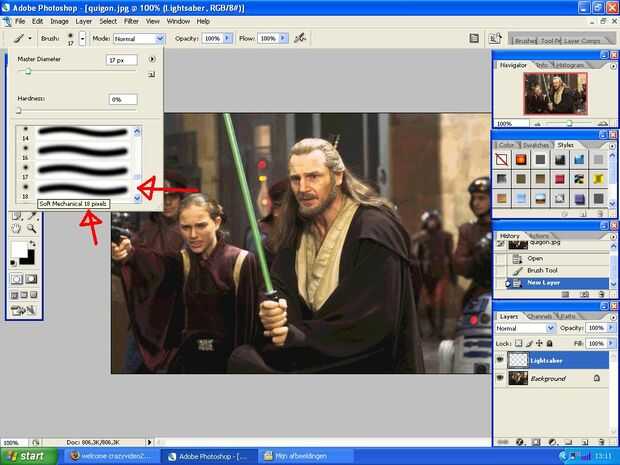620x465 pixels.
Task: Open brush picker flyout menu arrow
Action: pos(152,59)
